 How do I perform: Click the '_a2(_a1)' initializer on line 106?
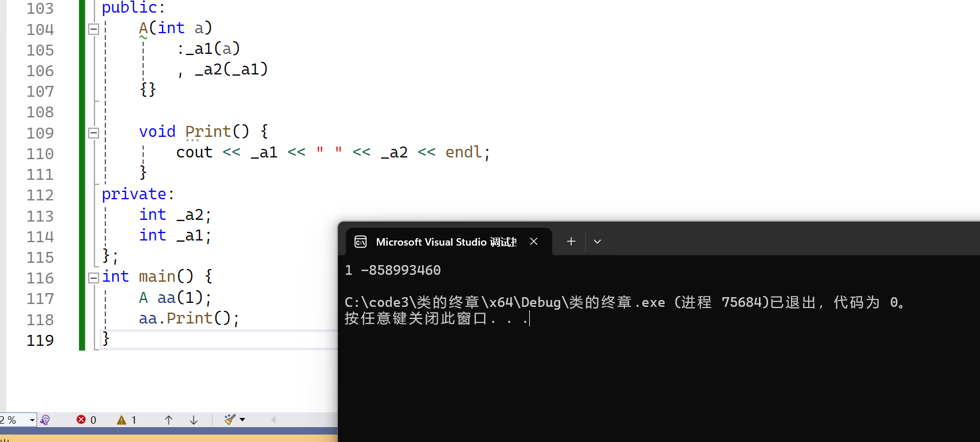pyautogui.click(x=231, y=69)
